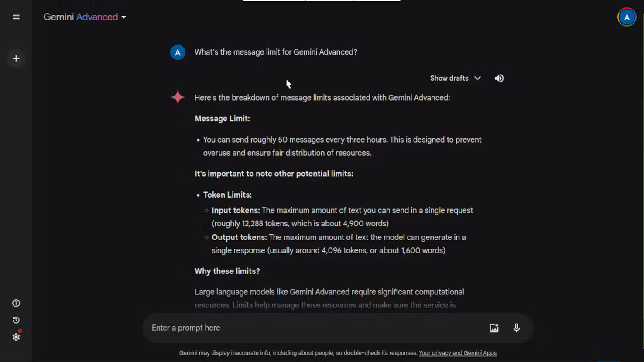Click the blue user avatar beside the question
The width and height of the screenshot is (644, 362).
click(x=178, y=52)
